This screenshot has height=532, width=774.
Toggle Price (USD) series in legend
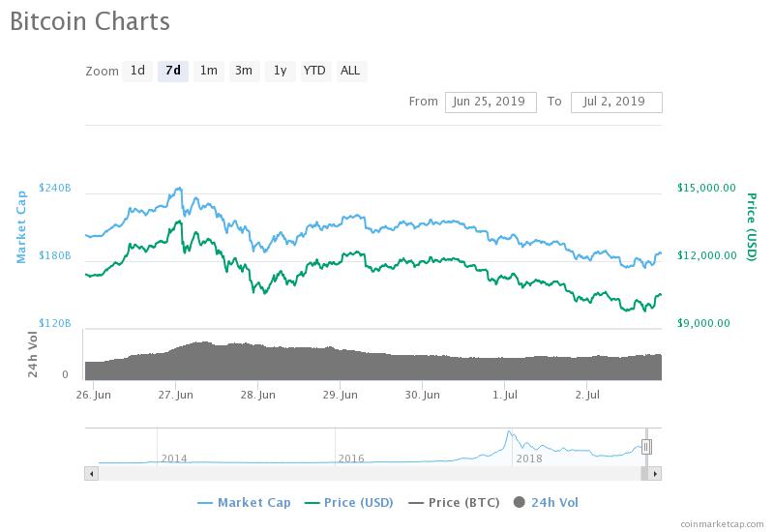click(349, 503)
